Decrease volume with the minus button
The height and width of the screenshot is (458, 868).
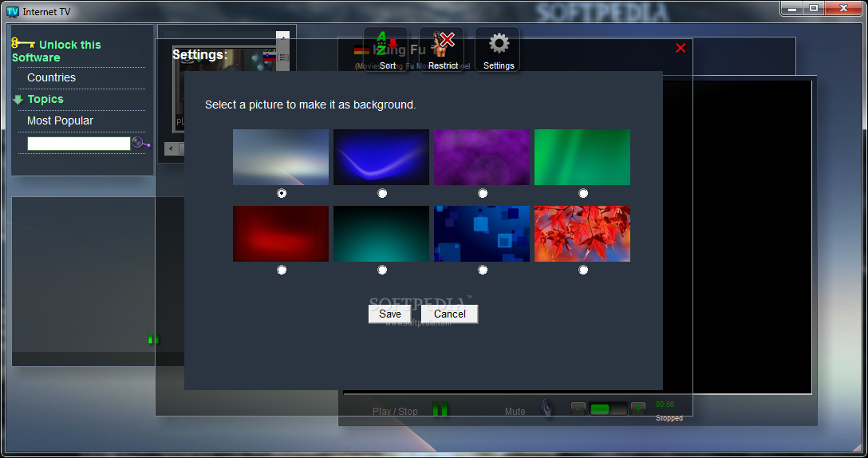[x=578, y=409]
